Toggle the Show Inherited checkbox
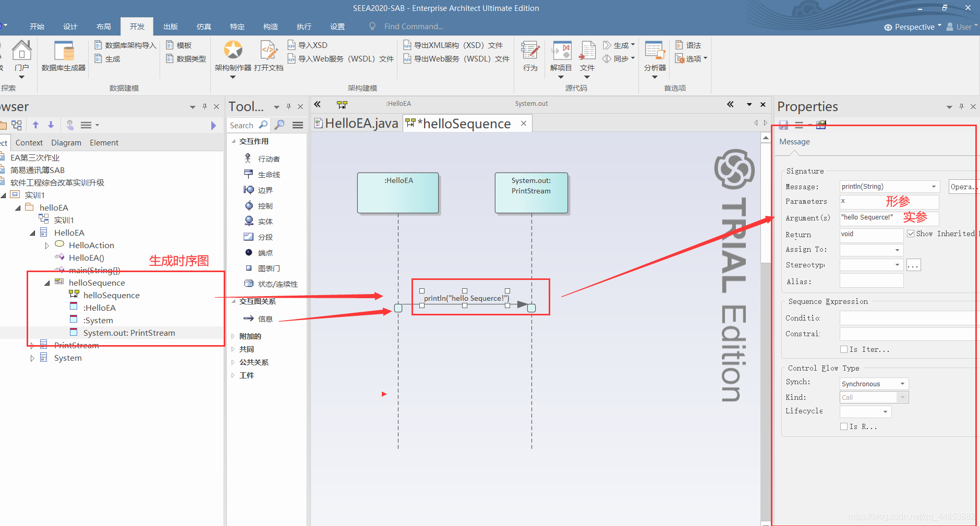This screenshot has width=980, height=526. [x=911, y=234]
